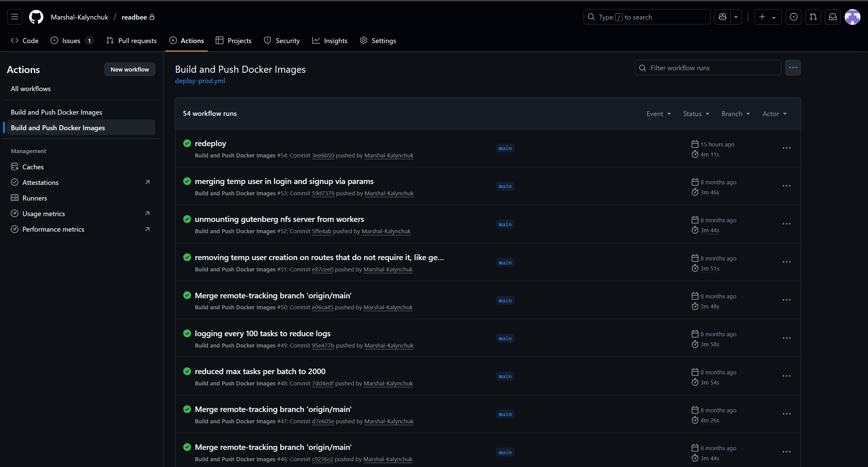Screen dimensions: 868x467
Task: Open Performance metrics via its external link arrow
Action: point(147,229)
